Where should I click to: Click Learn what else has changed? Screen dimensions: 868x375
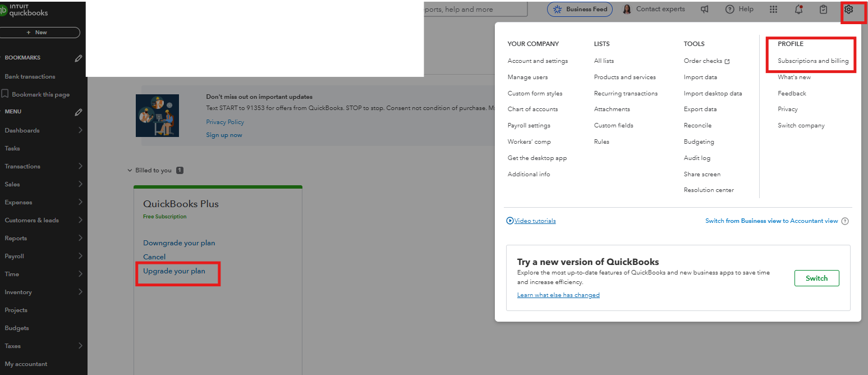click(x=558, y=295)
